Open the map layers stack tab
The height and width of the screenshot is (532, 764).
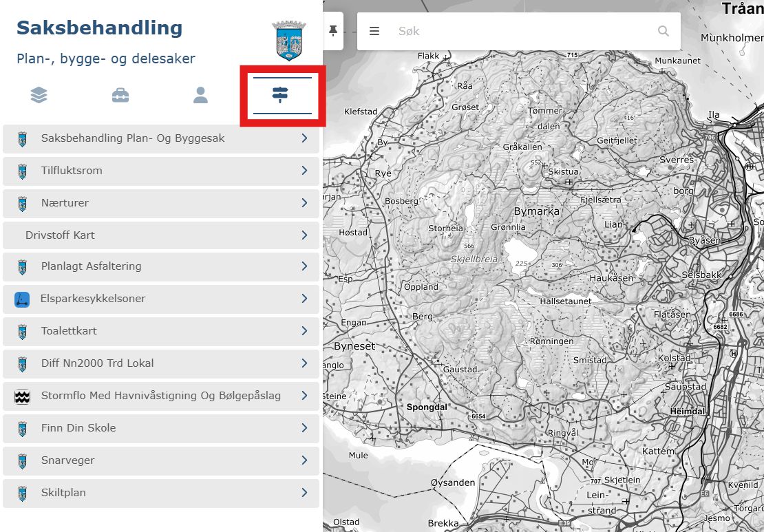point(39,95)
